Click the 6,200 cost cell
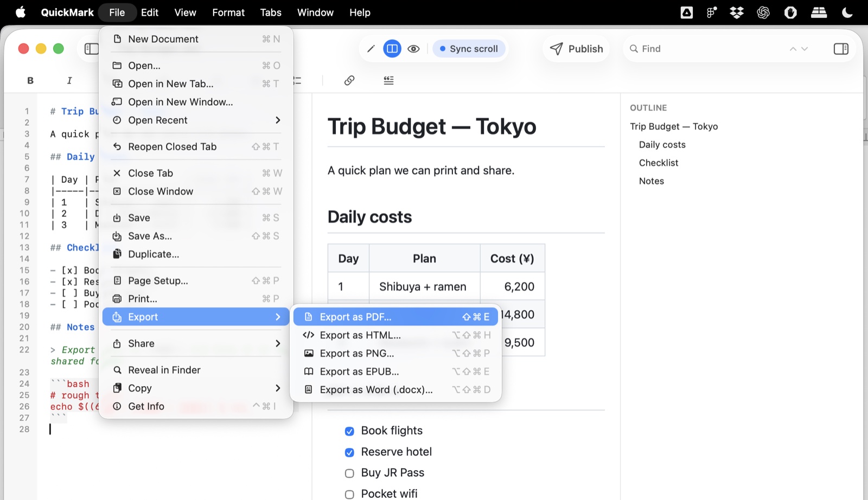The image size is (868, 500). pyautogui.click(x=513, y=286)
